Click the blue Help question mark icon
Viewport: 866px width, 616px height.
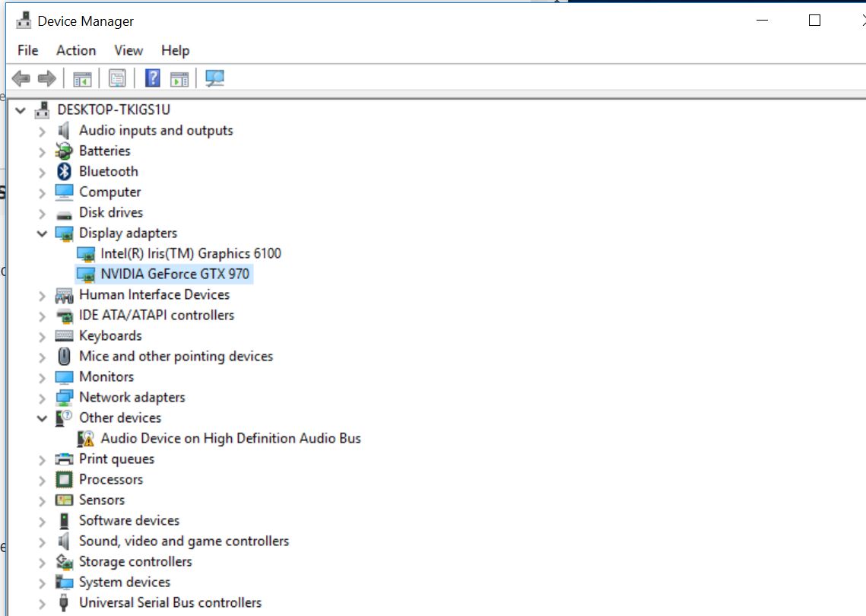click(x=152, y=78)
